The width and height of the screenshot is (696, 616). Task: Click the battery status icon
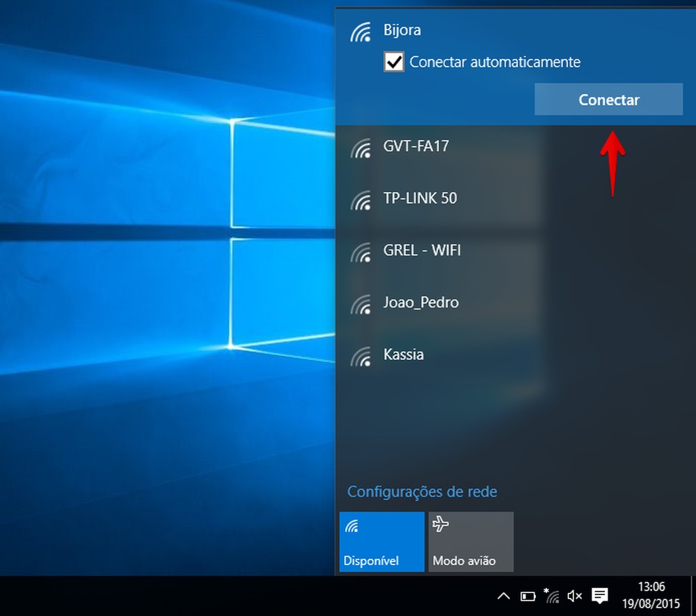527,597
